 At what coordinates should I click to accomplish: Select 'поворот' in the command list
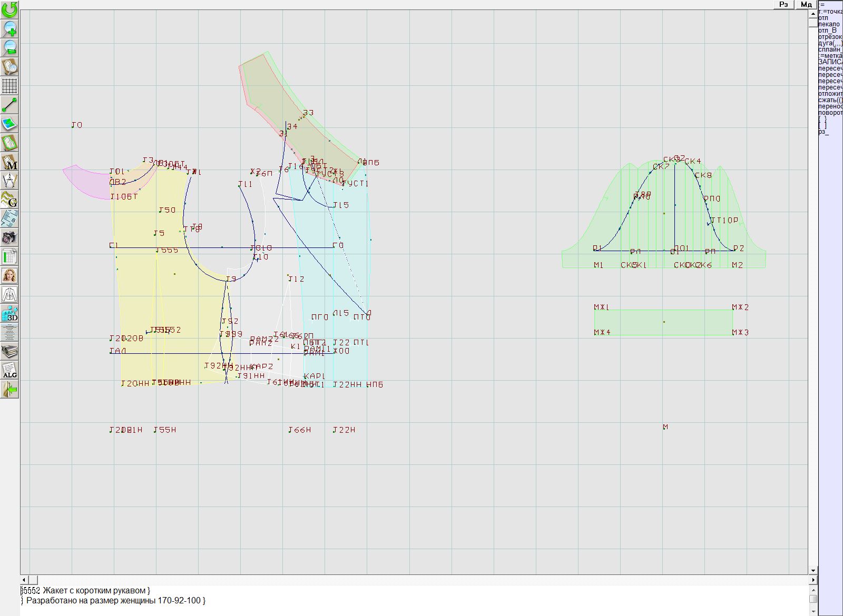coord(830,113)
